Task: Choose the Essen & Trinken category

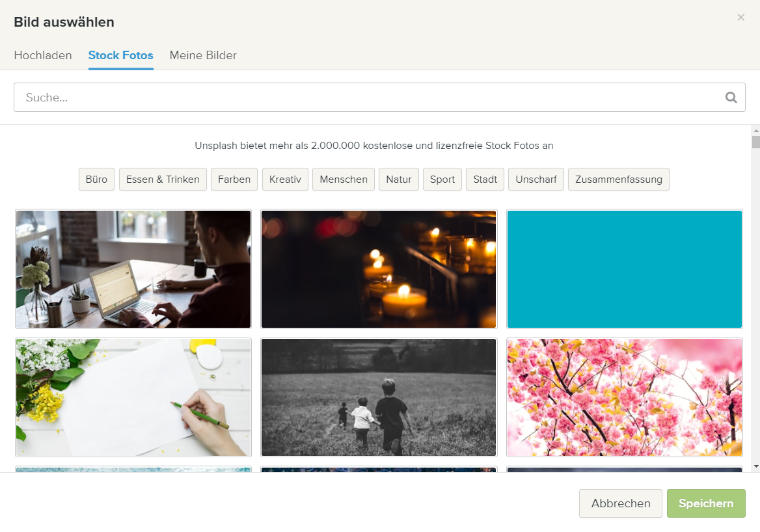Action: click(x=163, y=180)
